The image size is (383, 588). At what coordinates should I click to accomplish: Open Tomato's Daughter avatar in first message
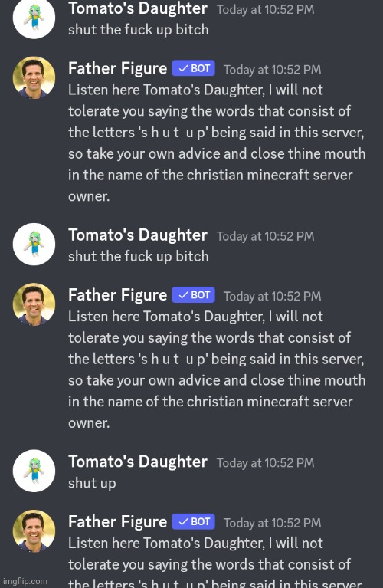click(34, 18)
